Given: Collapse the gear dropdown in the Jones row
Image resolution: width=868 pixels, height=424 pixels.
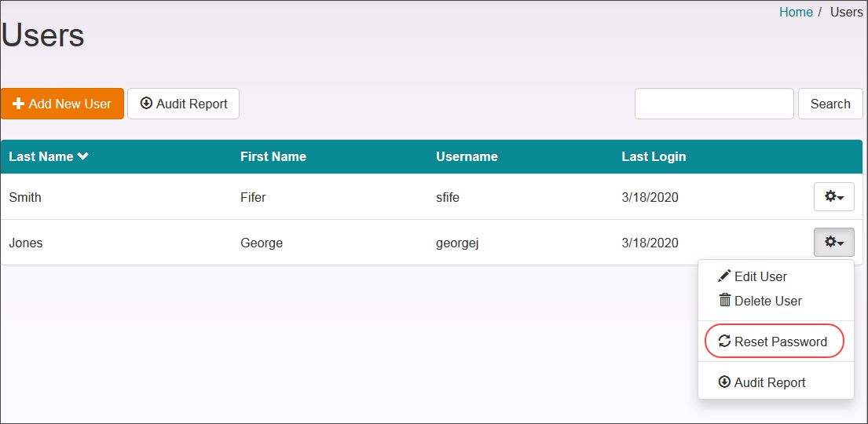Looking at the screenshot, I should coord(833,243).
